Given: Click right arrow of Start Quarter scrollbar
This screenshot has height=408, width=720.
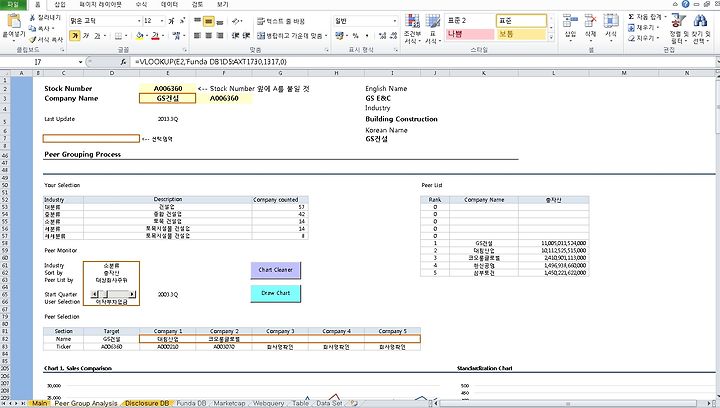Looking at the screenshot, I should [132, 294].
